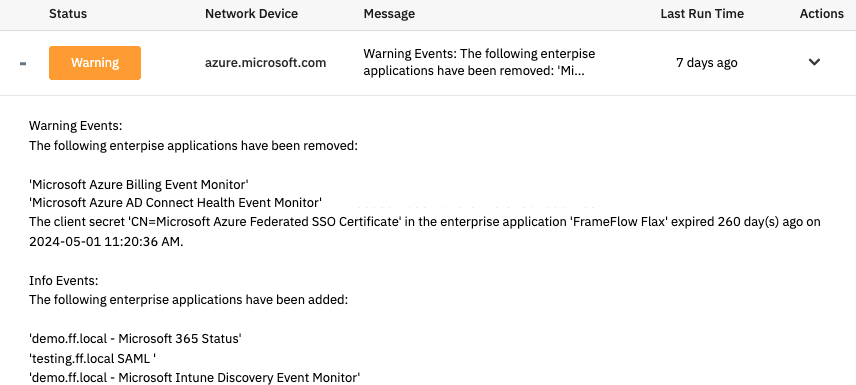Select the 'Info Events:' heading
Viewport: 856px width, 385px height.
(x=63, y=281)
